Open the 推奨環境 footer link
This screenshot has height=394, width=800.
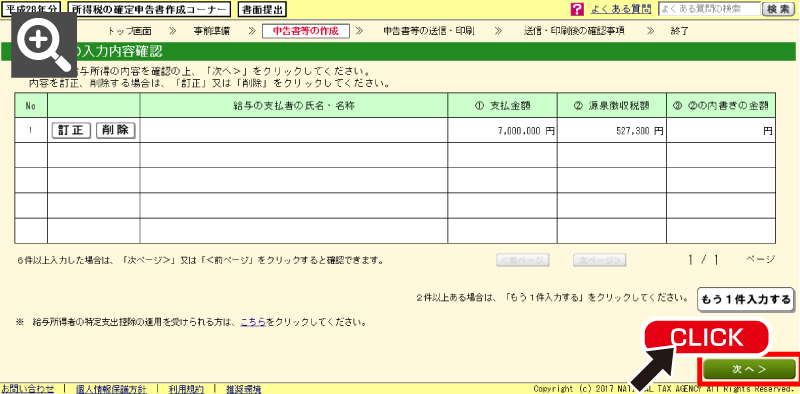[x=244, y=389]
